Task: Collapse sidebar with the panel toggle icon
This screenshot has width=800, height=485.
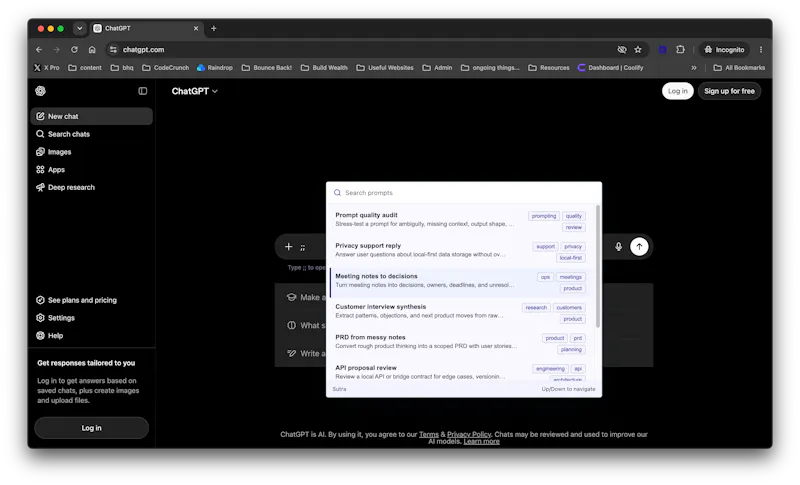Action: click(x=143, y=91)
